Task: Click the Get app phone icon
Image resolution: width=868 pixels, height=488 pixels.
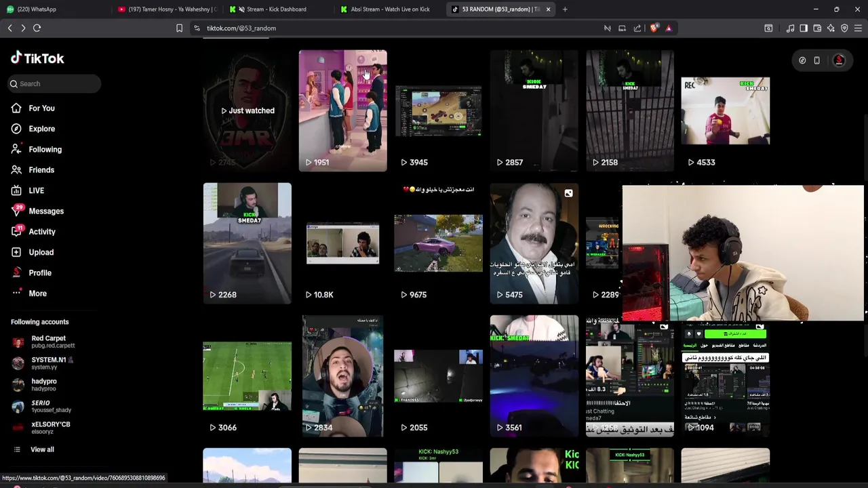Action: [x=817, y=60]
